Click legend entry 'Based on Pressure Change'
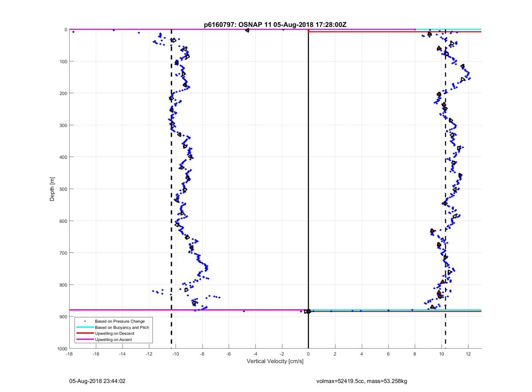The height and width of the screenshot is (392, 532). coord(120,321)
